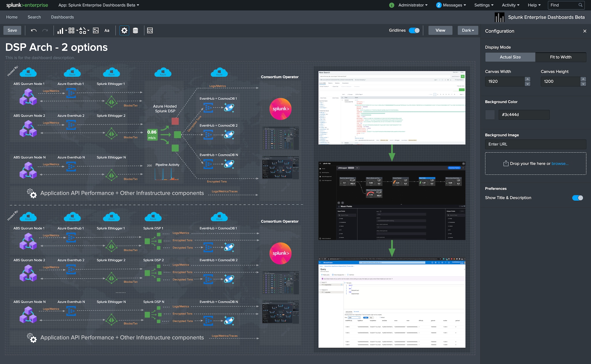Open the Dark theme dropdown
The width and height of the screenshot is (591, 364).
click(467, 30)
